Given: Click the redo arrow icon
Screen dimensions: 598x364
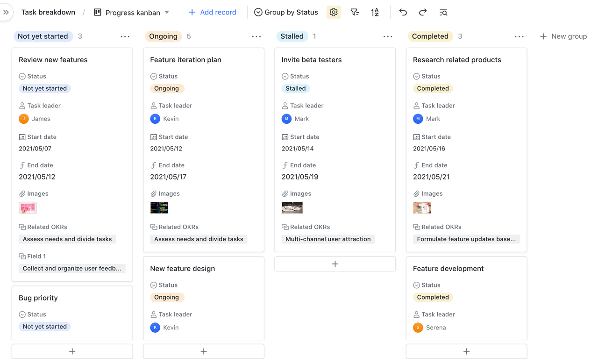Looking at the screenshot, I should (x=423, y=13).
